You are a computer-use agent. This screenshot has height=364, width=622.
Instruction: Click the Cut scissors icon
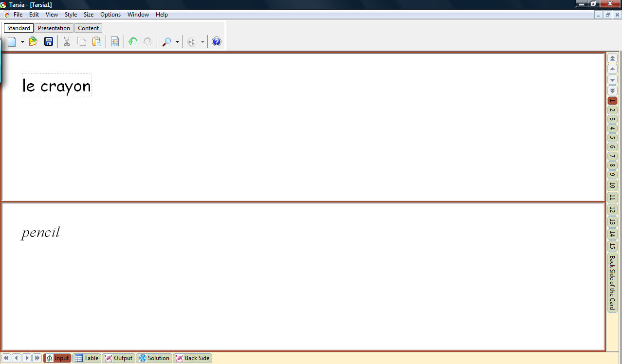coord(67,42)
